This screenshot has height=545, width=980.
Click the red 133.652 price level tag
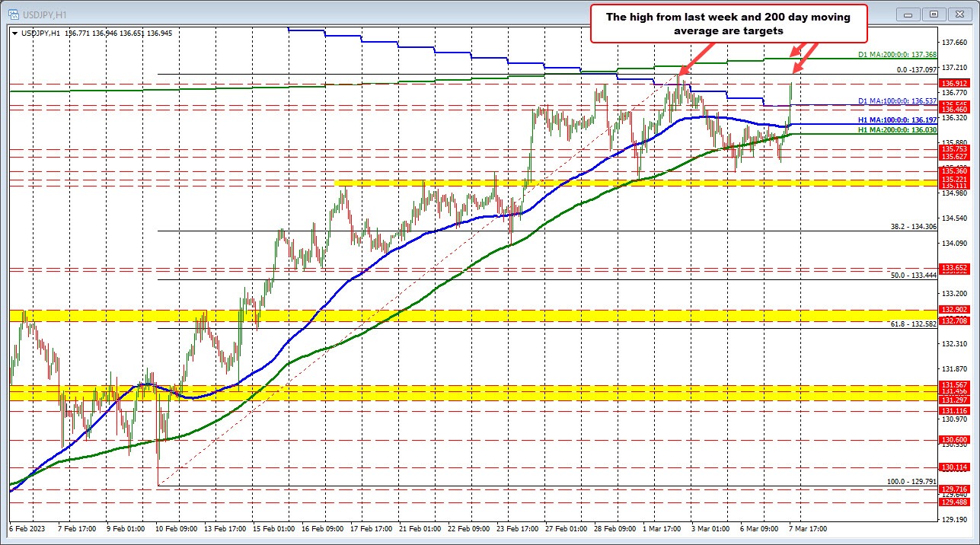click(x=954, y=268)
